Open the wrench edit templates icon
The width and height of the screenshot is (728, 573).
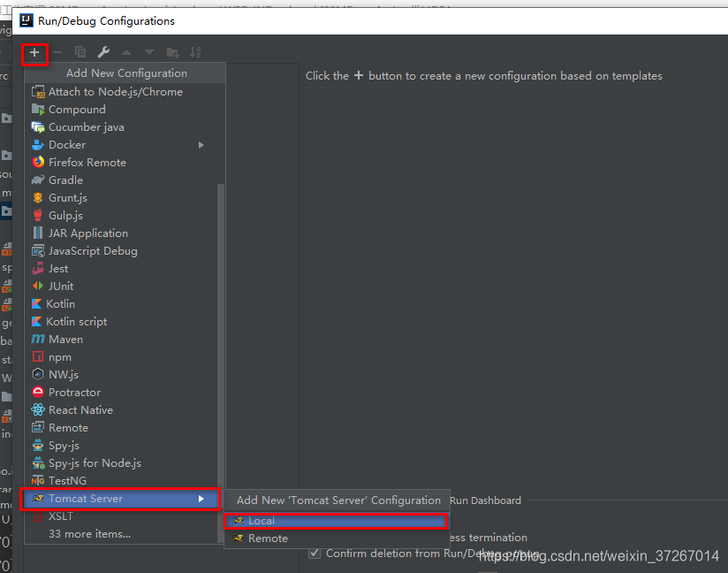[103, 52]
